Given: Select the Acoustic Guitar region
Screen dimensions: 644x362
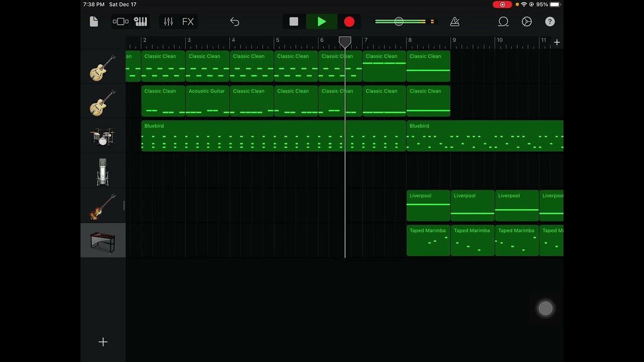Looking at the screenshot, I should [207, 101].
